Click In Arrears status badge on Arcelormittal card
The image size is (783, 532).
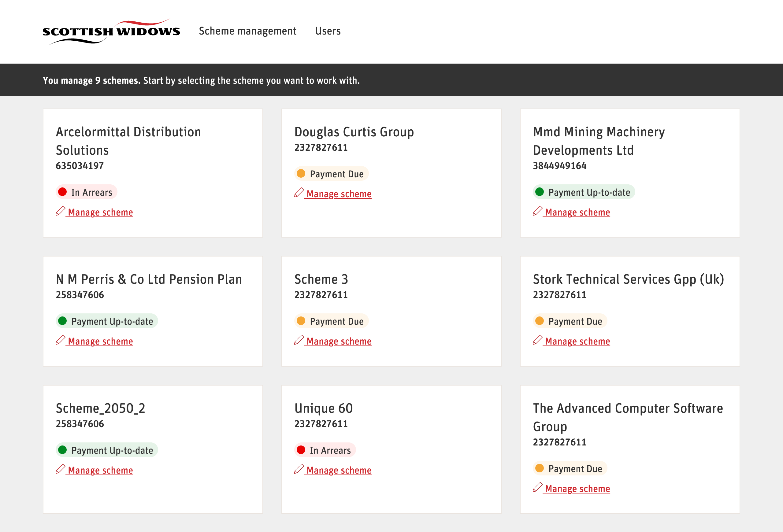click(86, 192)
